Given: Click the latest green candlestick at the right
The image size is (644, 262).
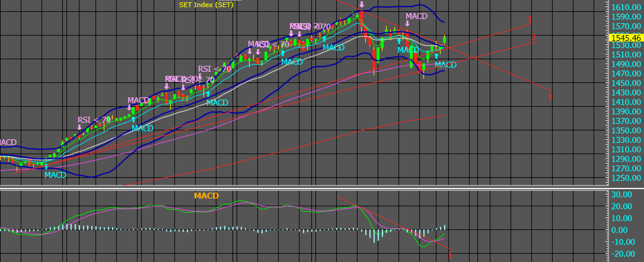Looking at the screenshot, I should tap(445, 40).
